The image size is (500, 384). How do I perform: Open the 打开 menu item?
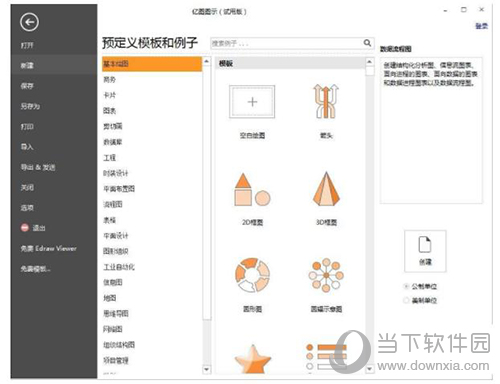click(x=27, y=45)
